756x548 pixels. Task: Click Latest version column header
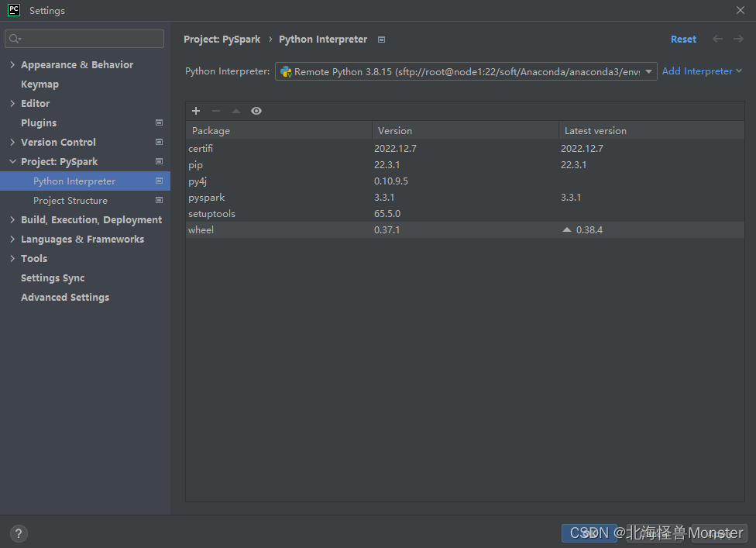coord(651,131)
